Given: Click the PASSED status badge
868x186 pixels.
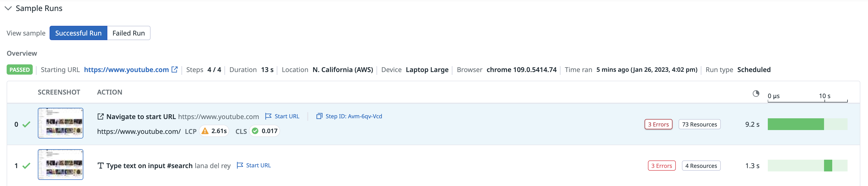Looking at the screenshot, I should coord(19,70).
